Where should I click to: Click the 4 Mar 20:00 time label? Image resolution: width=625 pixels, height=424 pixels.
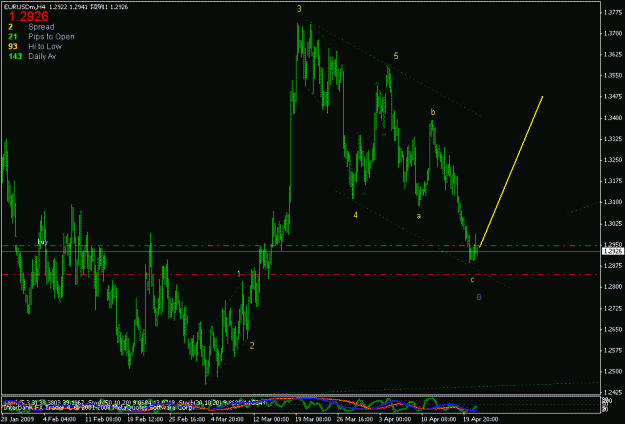click(228, 419)
